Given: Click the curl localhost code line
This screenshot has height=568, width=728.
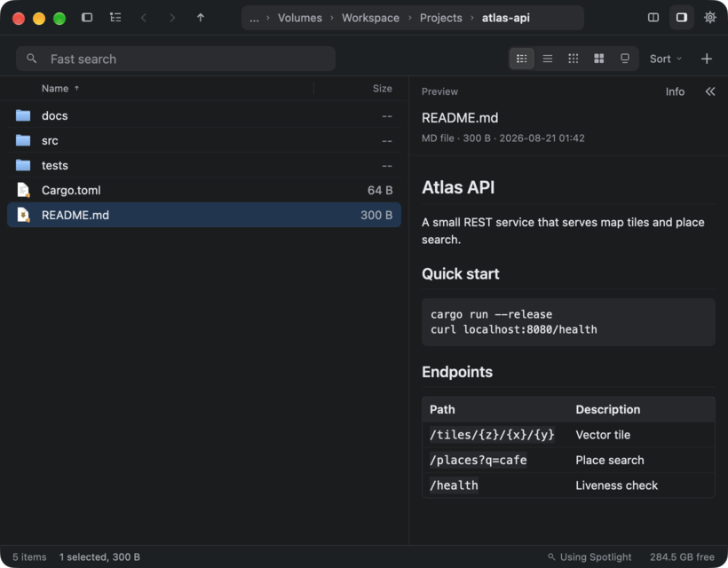Looking at the screenshot, I should (513, 329).
